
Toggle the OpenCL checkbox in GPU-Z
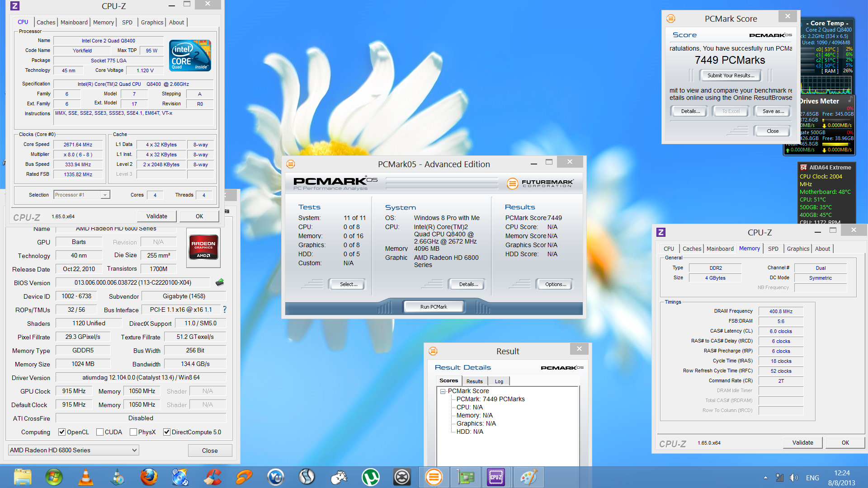click(x=62, y=432)
